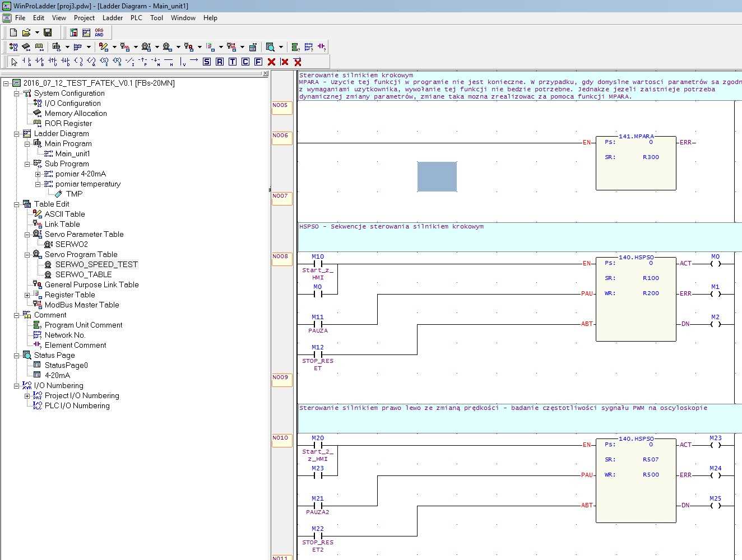742x560 pixels.
Task: Click the Save project floppy disk icon
Action: (x=48, y=32)
